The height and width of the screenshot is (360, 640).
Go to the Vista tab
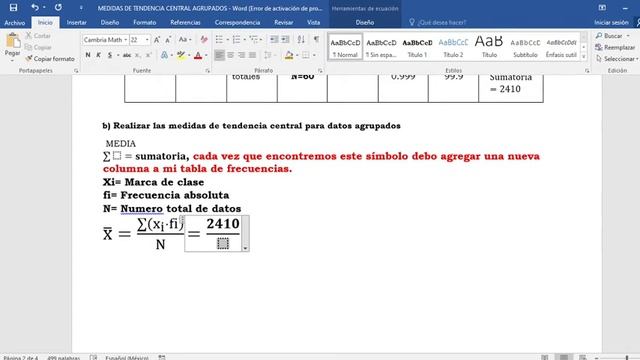click(x=313, y=22)
